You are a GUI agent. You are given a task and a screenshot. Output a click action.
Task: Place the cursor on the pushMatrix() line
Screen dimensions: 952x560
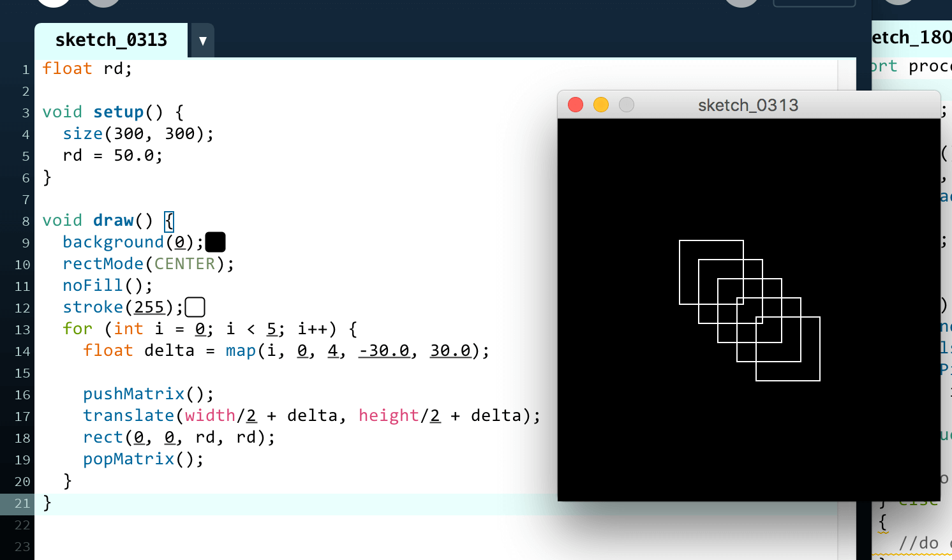point(149,394)
